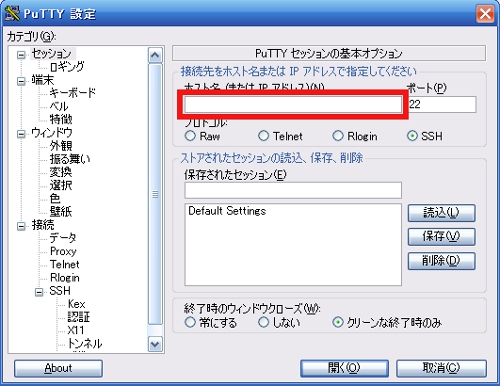Image resolution: width=500 pixels, height=386 pixels.
Task: Collapse the 端末 tree node
Action: (x=21, y=81)
